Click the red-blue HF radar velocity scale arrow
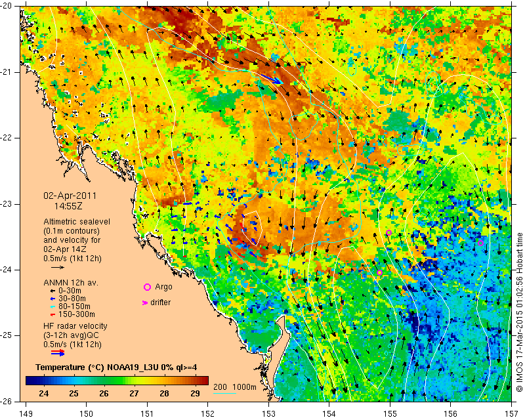 (58, 352)
